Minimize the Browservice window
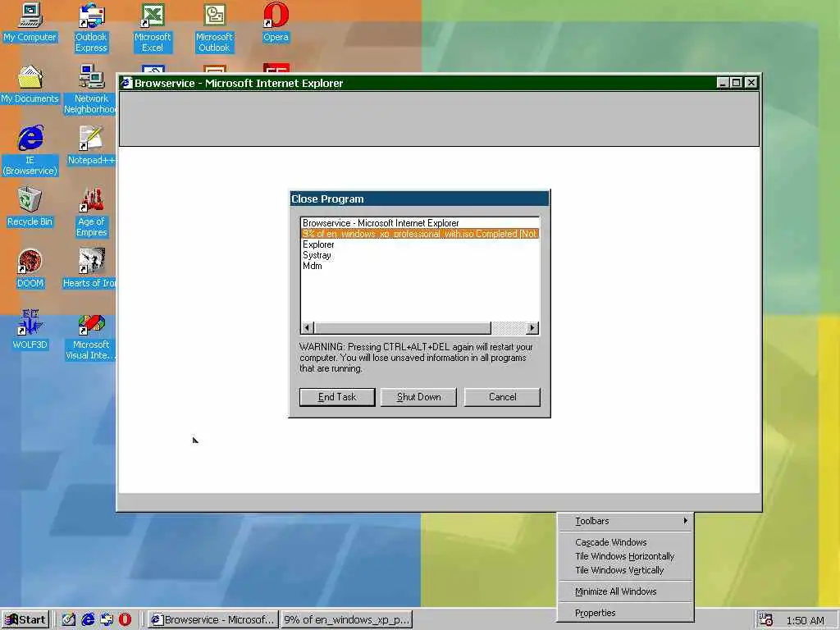The height and width of the screenshot is (630, 840). pos(723,83)
